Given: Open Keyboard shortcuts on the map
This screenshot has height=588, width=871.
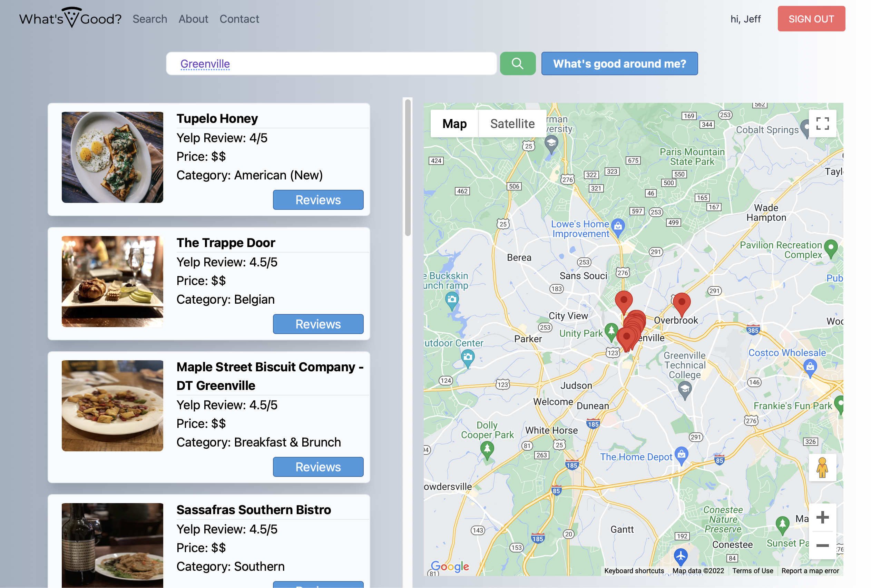Looking at the screenshot, I should tap(634, 570).
